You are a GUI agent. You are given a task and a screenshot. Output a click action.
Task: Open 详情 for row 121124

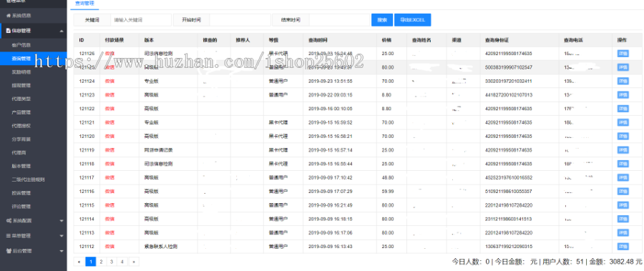point(623,82)
